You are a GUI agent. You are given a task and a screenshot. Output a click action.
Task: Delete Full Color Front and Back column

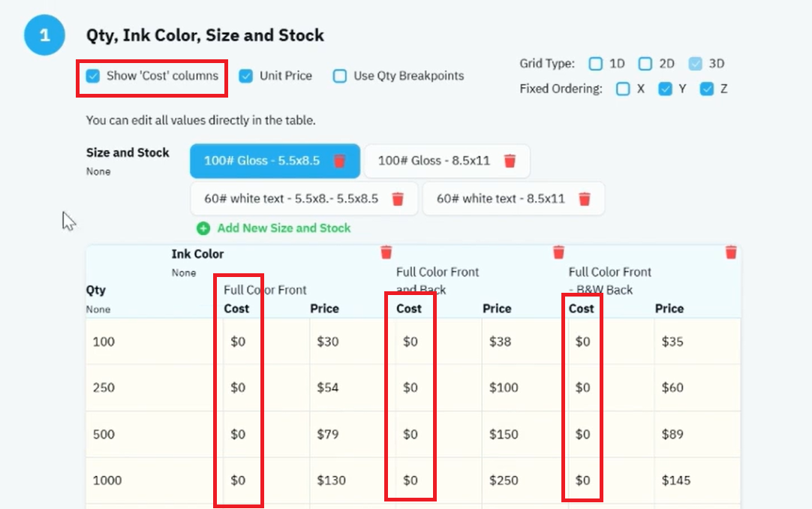coord(558,252)
